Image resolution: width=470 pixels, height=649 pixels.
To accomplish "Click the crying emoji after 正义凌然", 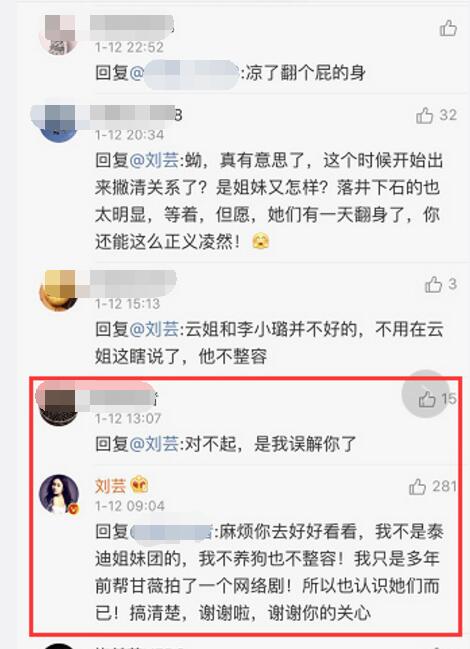I will tap(261, 241).
